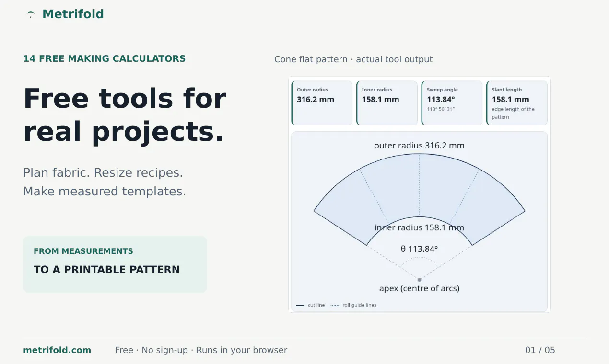Viewport: 609px width, 364px height.
Task: Select the Inner radius result card
Action: click(x=387, y=103)
